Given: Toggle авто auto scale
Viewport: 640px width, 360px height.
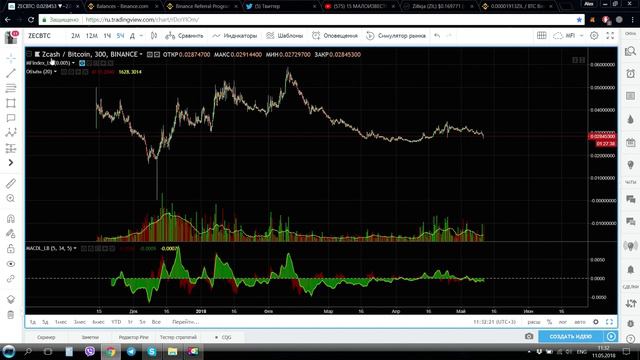Looking at the screenshot, I should (x=580, y=322).
